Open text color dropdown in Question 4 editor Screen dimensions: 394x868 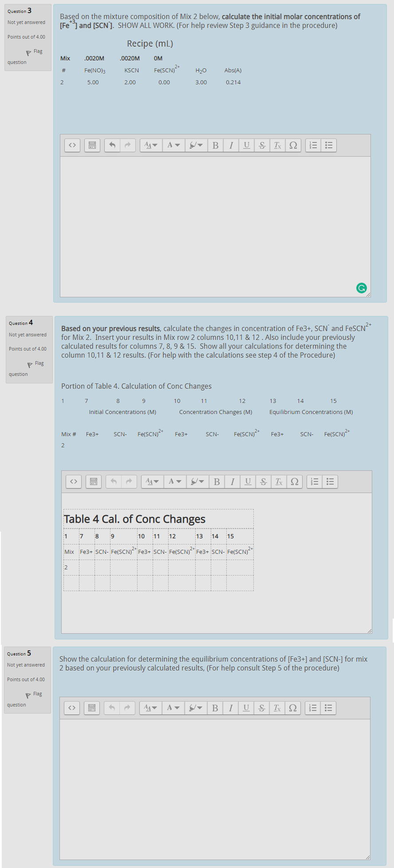pos(175,481)
